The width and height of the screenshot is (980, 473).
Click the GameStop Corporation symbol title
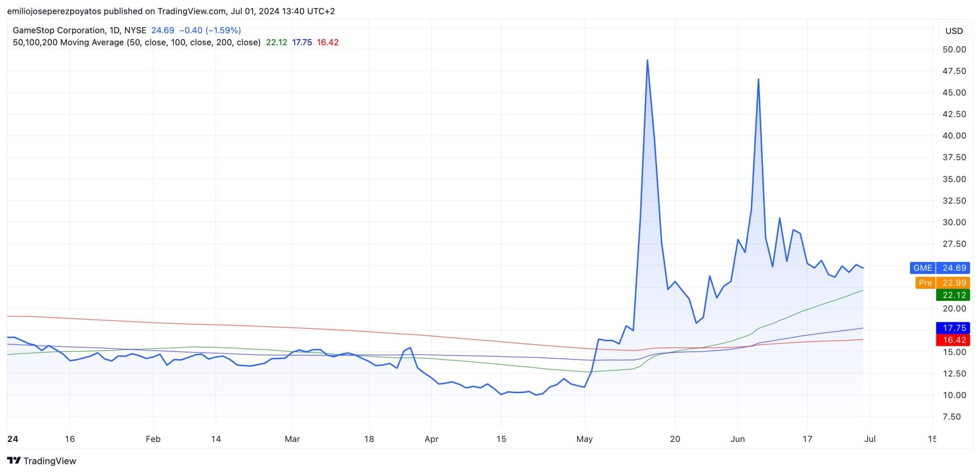[59, 30]
